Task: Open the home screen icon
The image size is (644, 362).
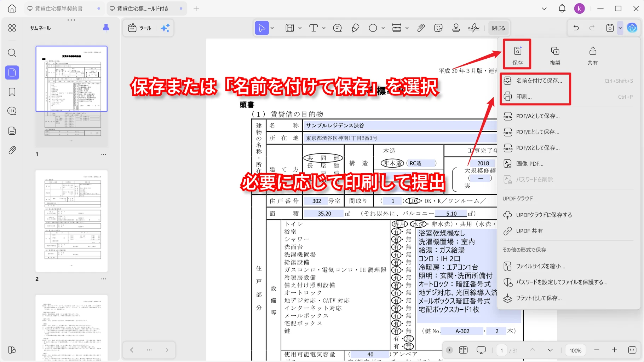Action: coord(12,8)
